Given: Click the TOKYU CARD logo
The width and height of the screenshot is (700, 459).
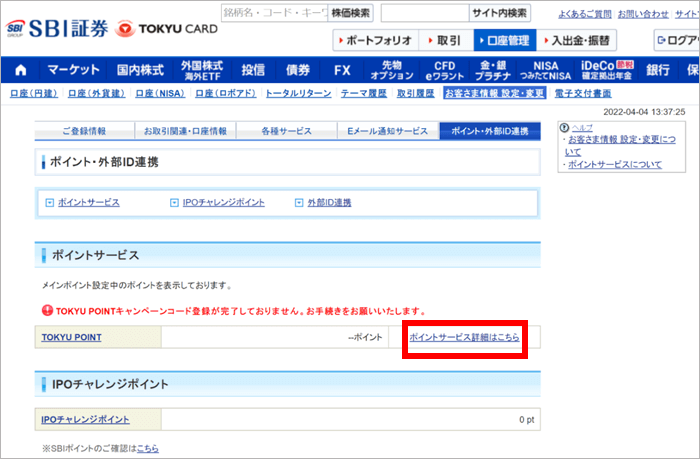Looking at the screenshot, I should pos(166,29).
